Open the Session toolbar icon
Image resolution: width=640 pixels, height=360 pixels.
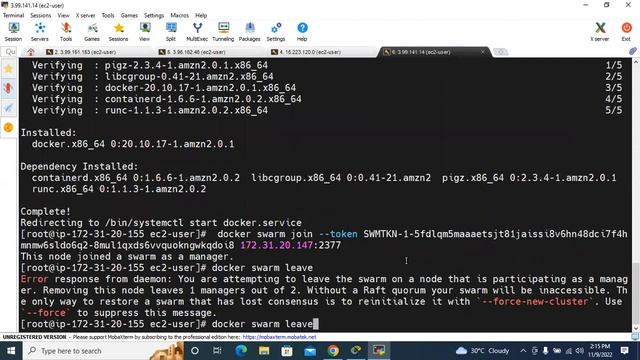point(13,32)
